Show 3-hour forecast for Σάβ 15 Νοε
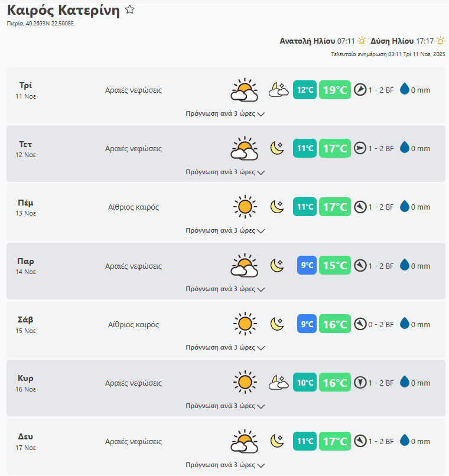Image resolution: width=449 pixels, height=476 pixels. click(x=225, y=347)
